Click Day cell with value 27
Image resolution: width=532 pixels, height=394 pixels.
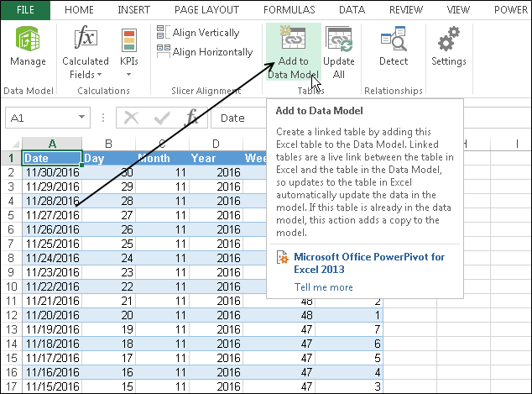tap(108, 215)
